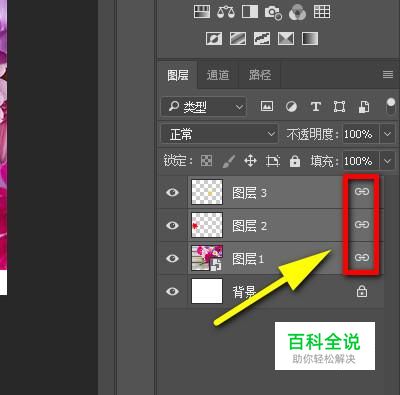Select the 图层 1 smart object thumbnail
The image size is (400, 395).
pyautogui.click(x=207, y=258)
